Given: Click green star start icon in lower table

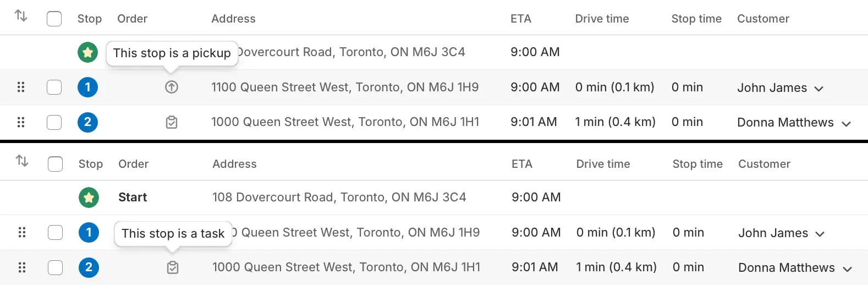Looking at the screenshot, I should point(89,198).
